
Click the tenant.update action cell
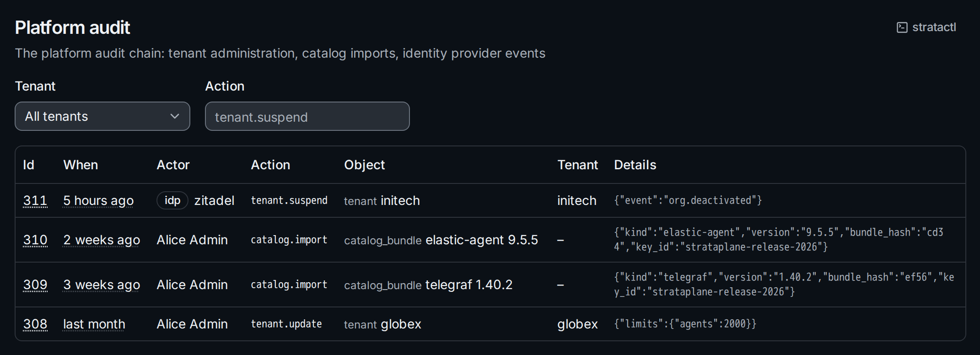click(x=286, y=324)
